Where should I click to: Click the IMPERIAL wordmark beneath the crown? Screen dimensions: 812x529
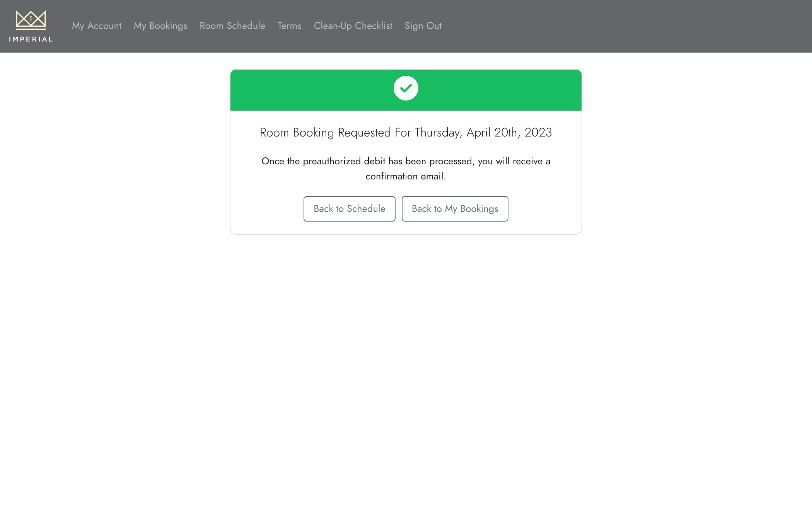[x=31, y=39]
